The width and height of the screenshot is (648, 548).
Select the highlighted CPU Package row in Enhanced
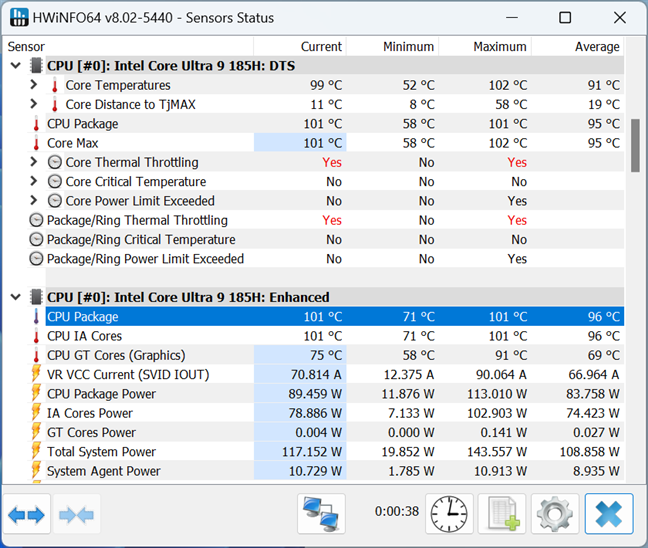pyautogui.click(x=335, y=317)
